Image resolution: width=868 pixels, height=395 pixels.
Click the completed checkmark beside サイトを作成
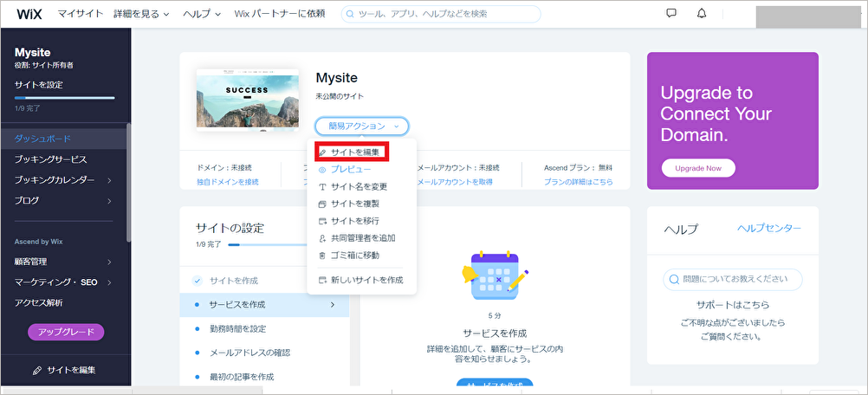[x=197, y=281]
